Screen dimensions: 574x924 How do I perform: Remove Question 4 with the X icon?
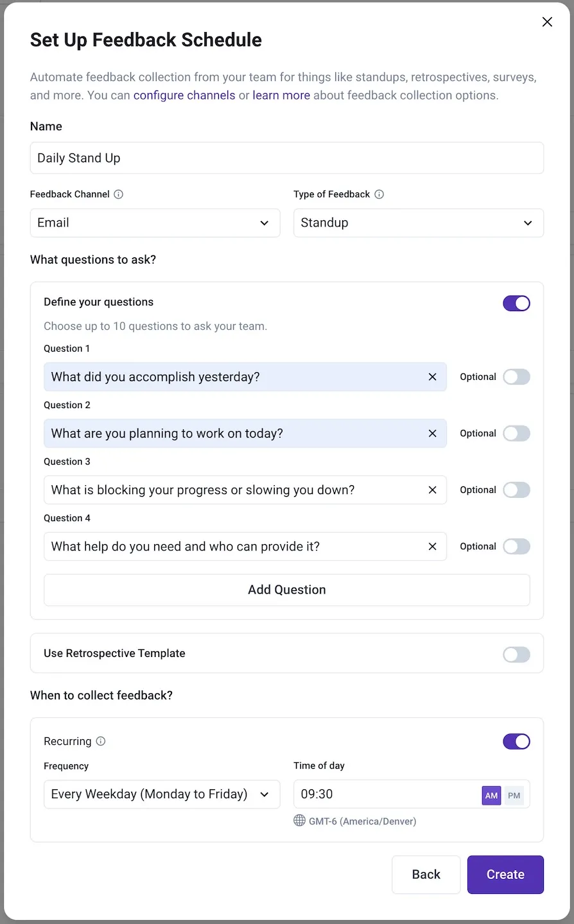click(x=433, y=547)
